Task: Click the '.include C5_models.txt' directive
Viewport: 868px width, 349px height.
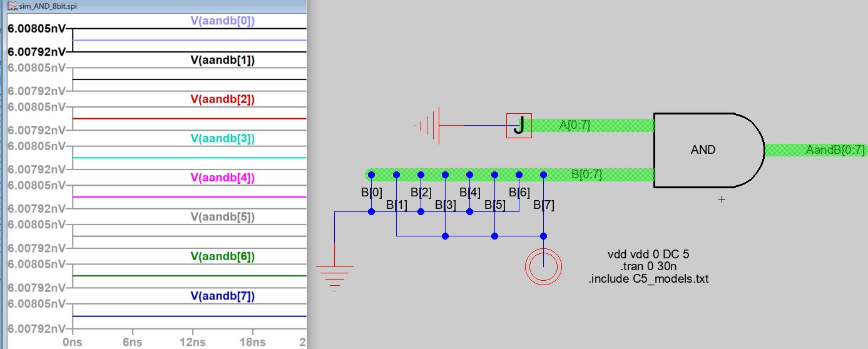Action: 648,279
